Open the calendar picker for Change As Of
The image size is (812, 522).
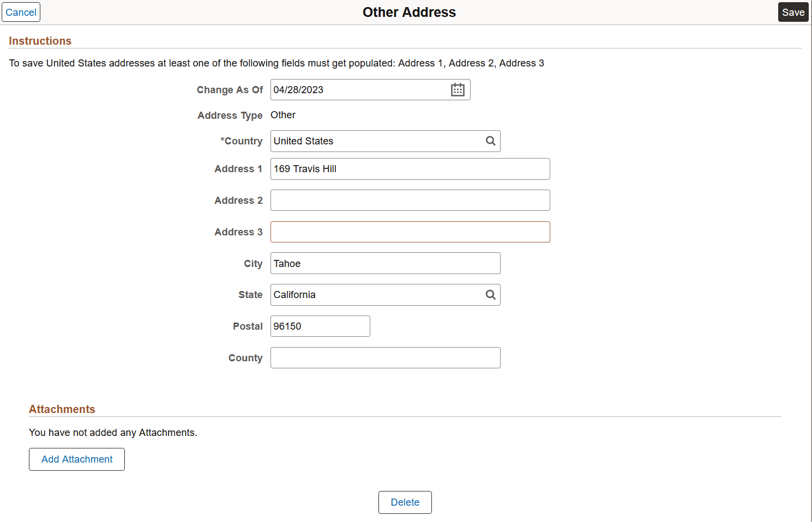458,89
